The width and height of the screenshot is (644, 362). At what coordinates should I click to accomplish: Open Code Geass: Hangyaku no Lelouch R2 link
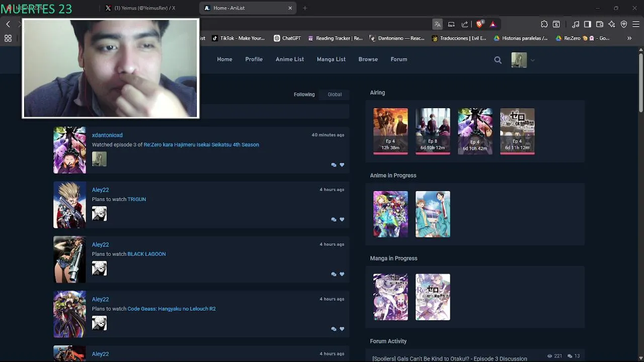point(172,309)
